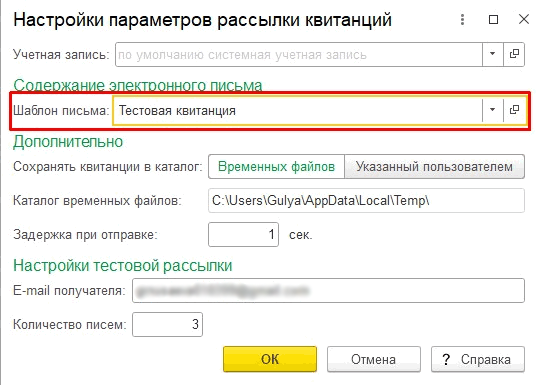The image size is (541, 385).
Task: Click the Учетная запись input field
Action: tap(299, 54)
